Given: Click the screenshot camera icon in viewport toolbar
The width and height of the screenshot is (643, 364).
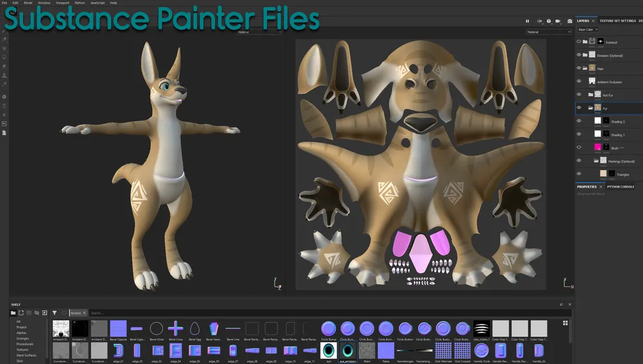Looking at the screenshot, I should tap(569, 21).
